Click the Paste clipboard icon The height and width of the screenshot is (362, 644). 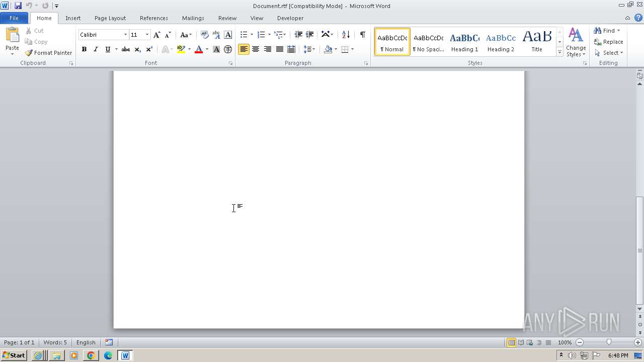pos(12,36)
